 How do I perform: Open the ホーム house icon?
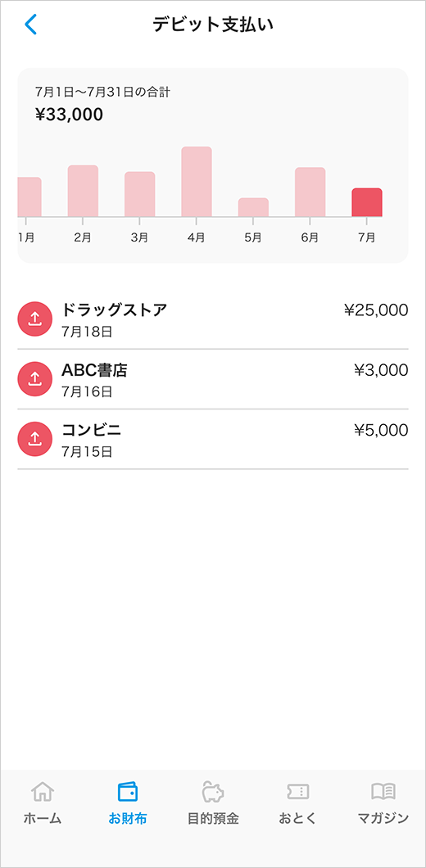coord(42,792)
